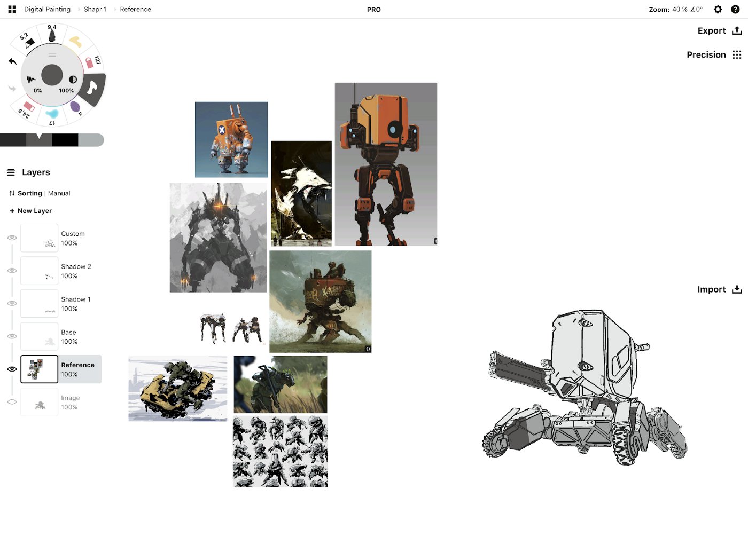Click the Export share icon
Viewport: 748px width, 560px height.
pyautogui.click(x=737, y=30)
